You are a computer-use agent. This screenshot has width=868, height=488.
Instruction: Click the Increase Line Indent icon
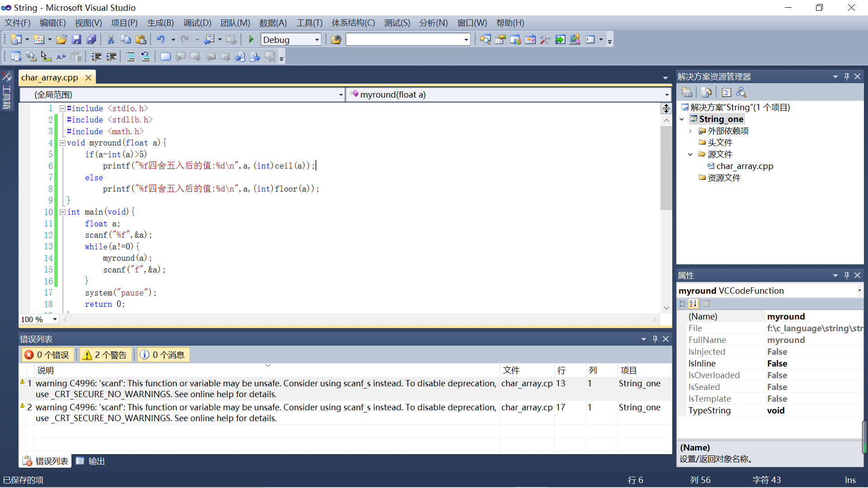[x=111, y=56]
